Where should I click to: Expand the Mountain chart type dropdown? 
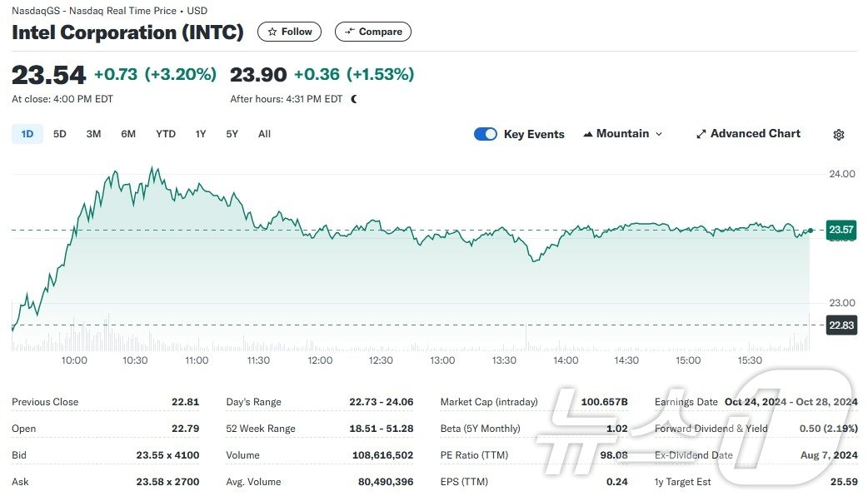pyautogui.click(x=659, y=134)
